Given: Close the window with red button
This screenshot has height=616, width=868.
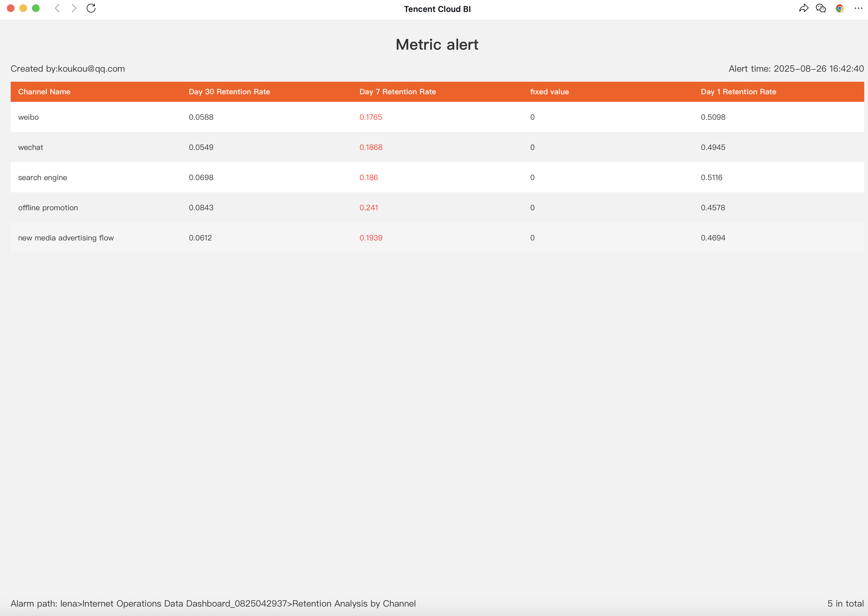Looking at the screenshot, I should 11,8.
